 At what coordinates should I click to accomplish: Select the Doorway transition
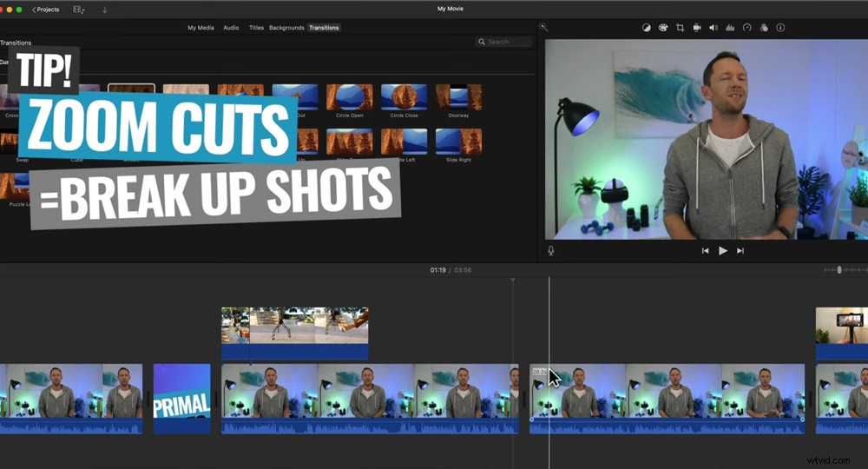[458, 97]
